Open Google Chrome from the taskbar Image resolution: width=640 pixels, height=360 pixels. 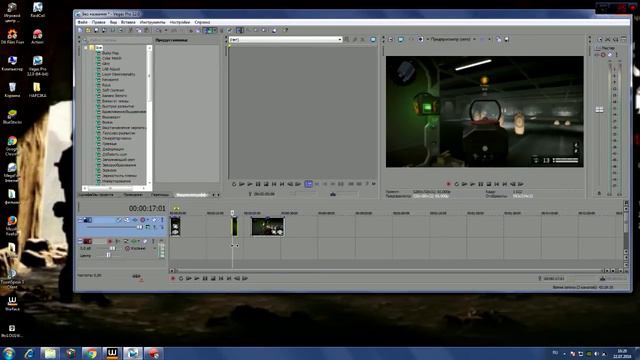click(x=91, y=353)
